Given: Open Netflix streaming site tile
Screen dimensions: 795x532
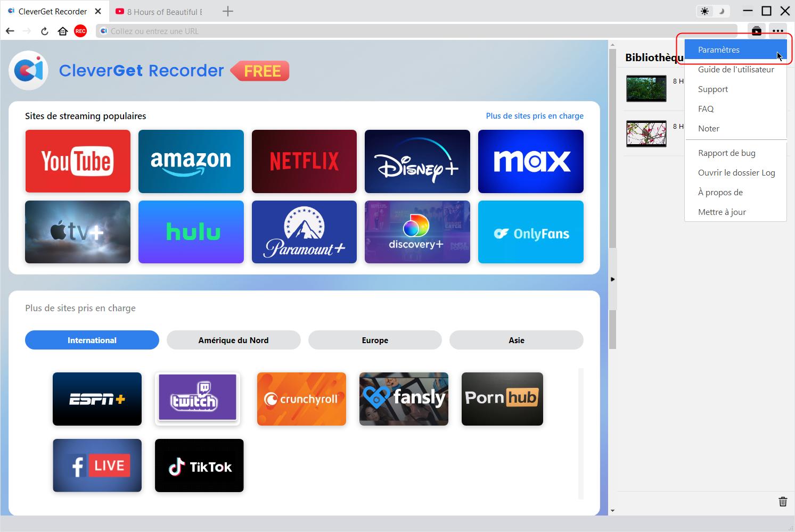Looking at the screenshot, I should coord(304,161).
